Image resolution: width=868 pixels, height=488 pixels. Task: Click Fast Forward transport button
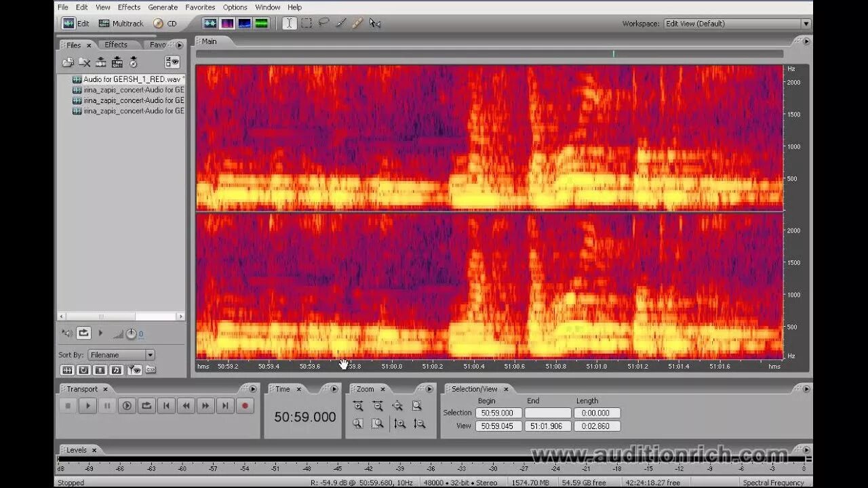point(205,406)
